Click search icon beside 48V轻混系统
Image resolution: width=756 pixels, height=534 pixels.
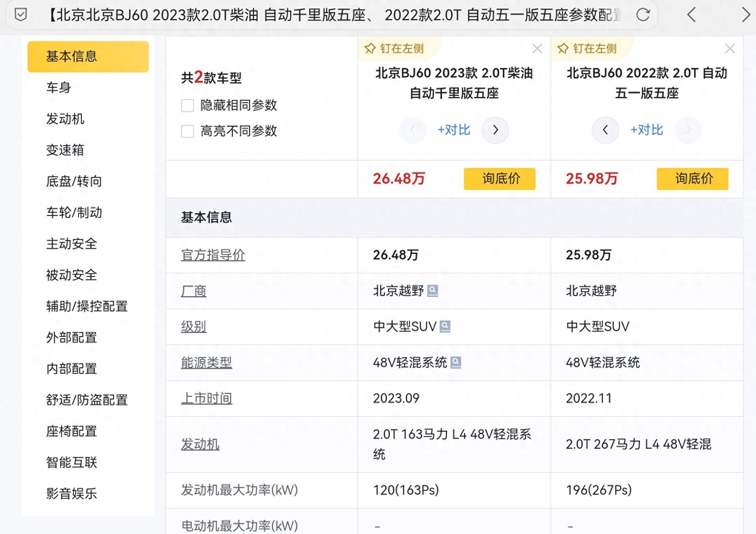pyautogui.click(x=456, y=362)
